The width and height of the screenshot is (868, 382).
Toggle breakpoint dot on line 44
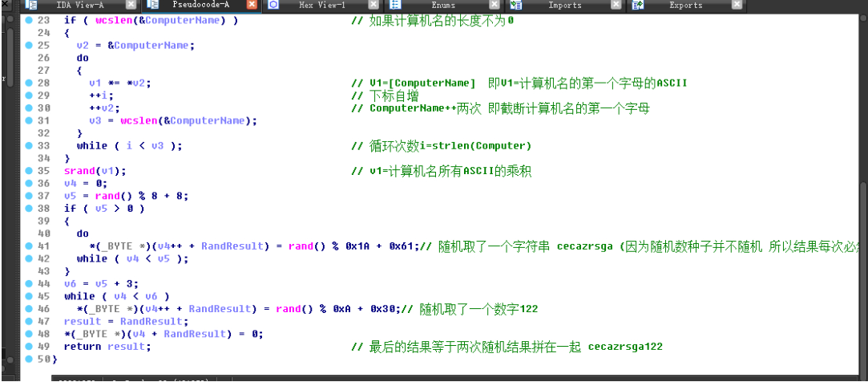(29, 284)
